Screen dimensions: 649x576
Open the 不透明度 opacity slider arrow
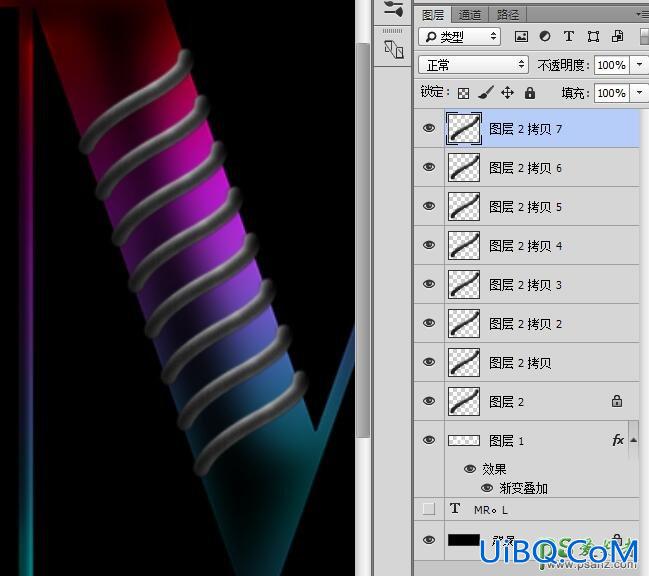point(639,65)
